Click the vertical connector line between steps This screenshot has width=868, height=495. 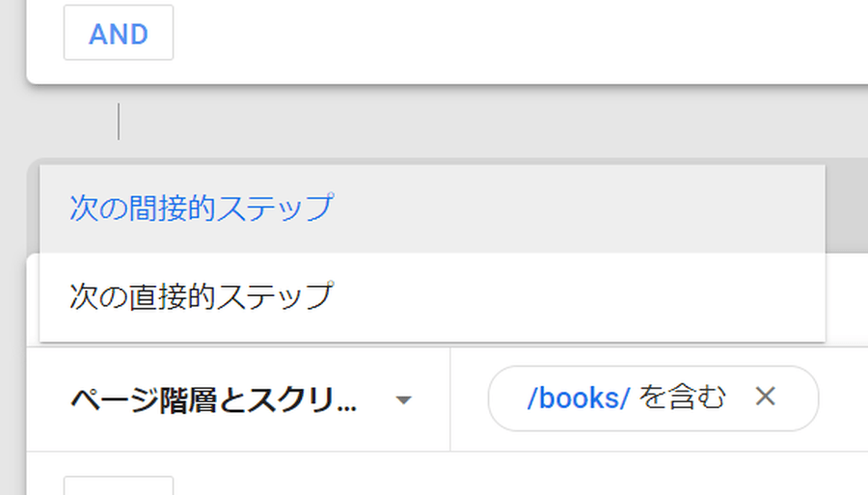pos(119,122)
